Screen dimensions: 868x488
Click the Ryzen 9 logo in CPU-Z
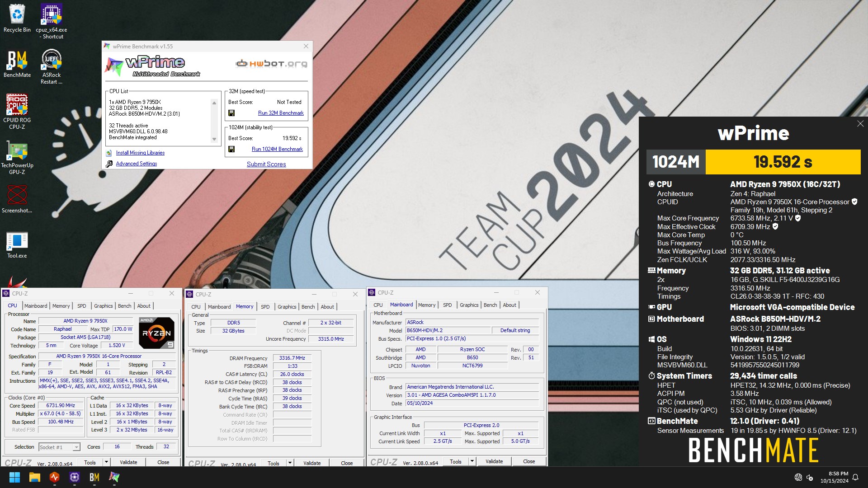[156, 333]
